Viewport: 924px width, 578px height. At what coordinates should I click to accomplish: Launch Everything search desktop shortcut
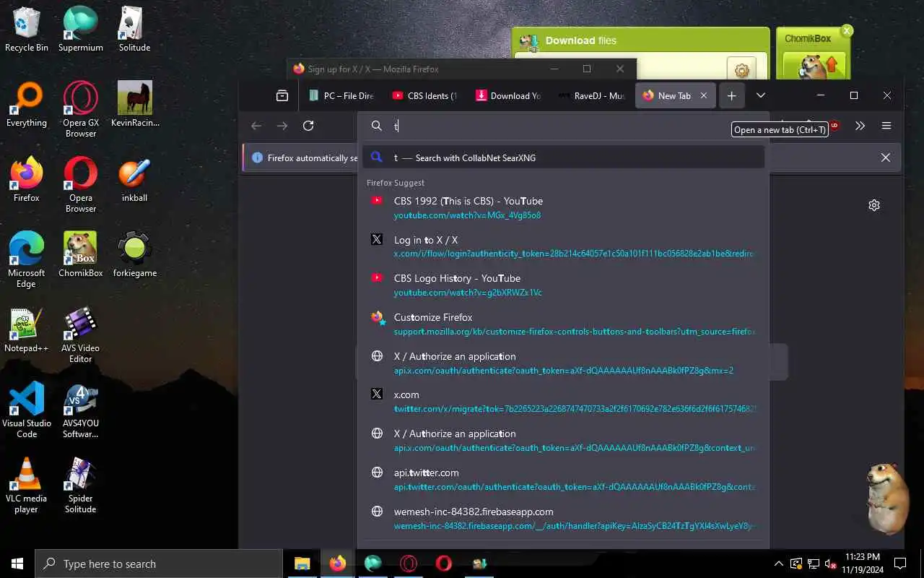pyautogui.click(x=27, y=105)
